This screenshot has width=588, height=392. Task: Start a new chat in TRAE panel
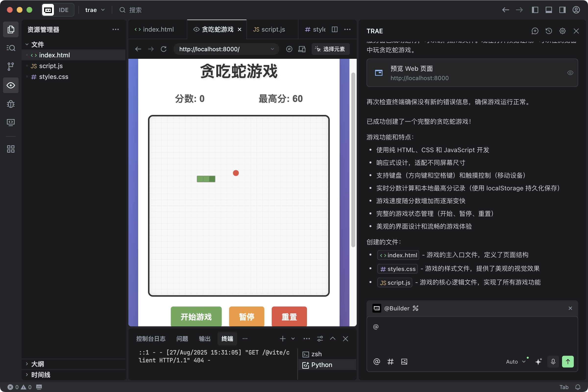click(535, 31)
